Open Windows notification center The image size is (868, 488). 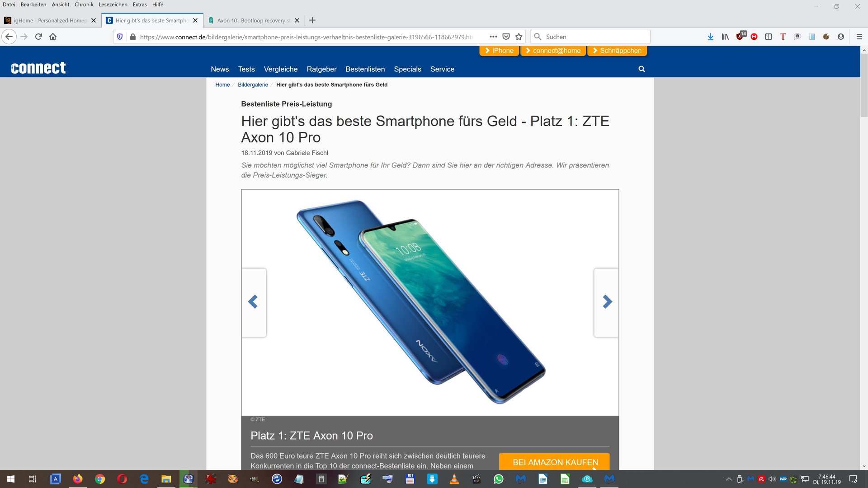(853, 479)
